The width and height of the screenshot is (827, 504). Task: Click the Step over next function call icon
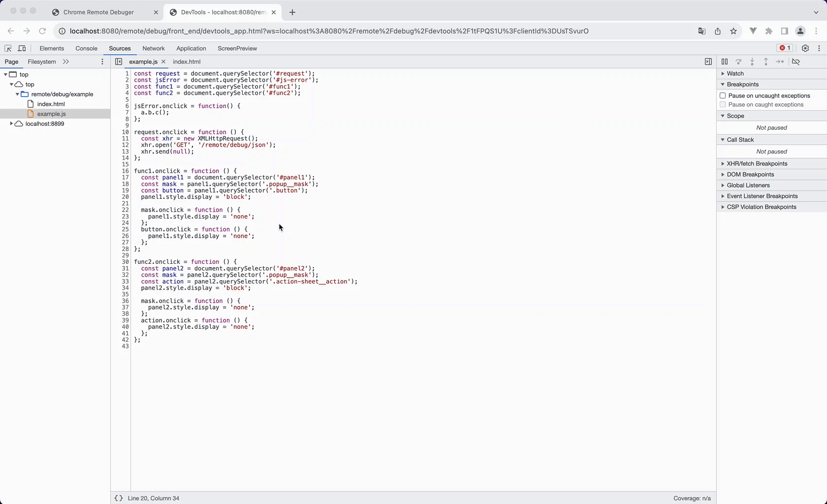(x=738, y=62)
